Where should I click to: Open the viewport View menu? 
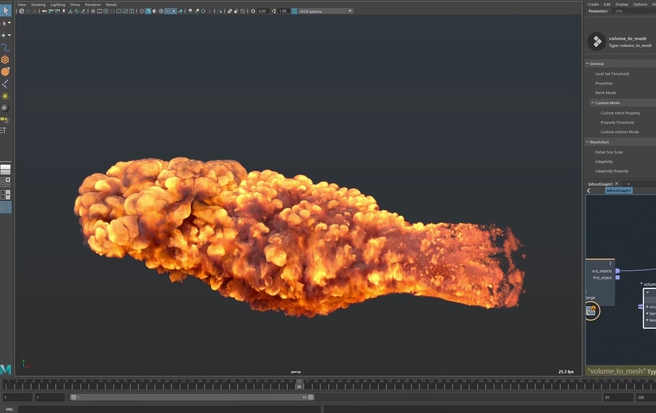point(21,5)
